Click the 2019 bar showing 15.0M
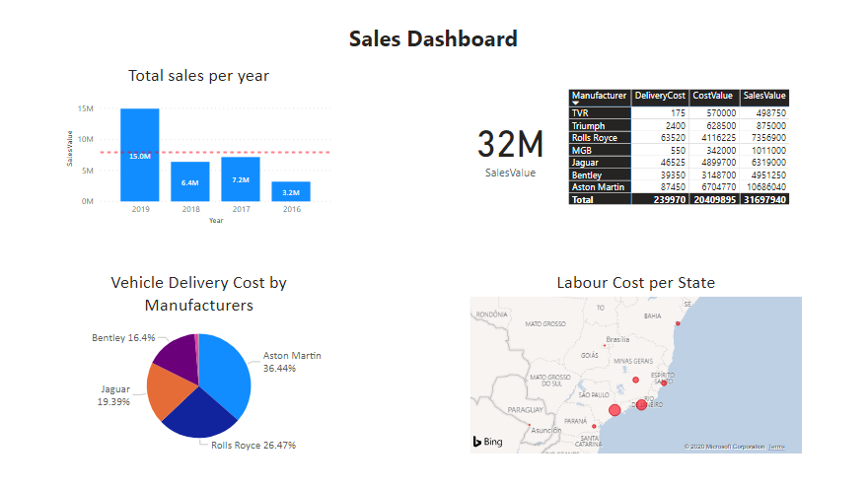The width and height of the screenshot is (868, 488). [x=140, y=155]
